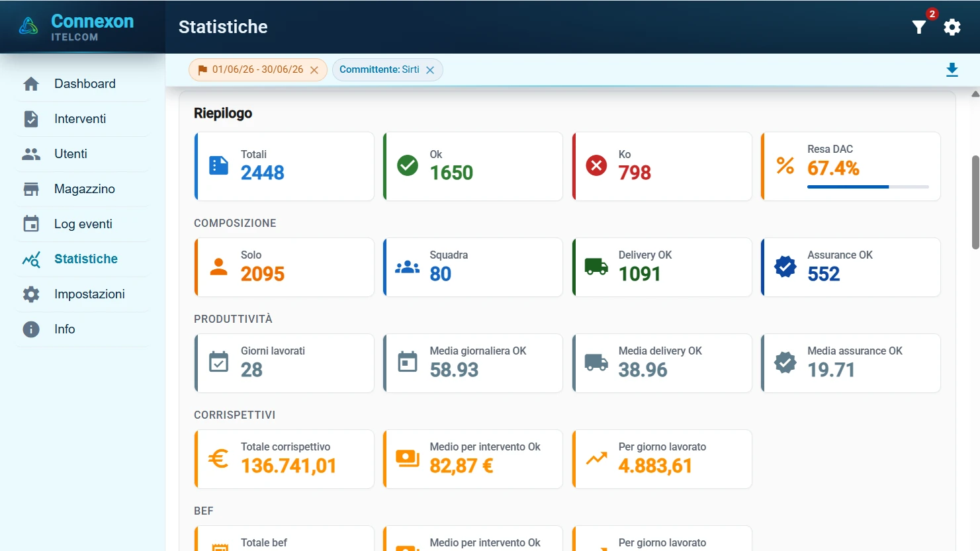Click the Media giornaliera OK value 58.93
The height and width of the screenshot is (551, 980).
coord(454,370)
